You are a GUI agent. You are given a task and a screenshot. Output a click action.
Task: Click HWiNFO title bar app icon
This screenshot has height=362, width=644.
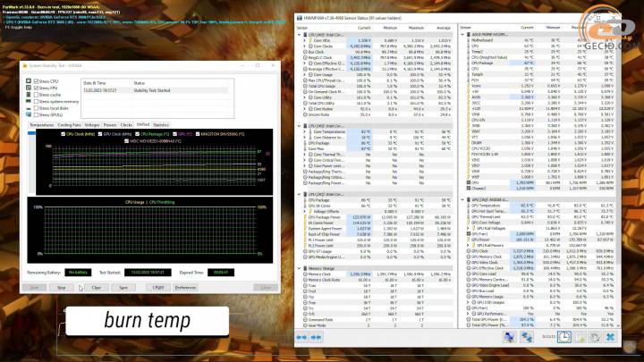click(300, 18)
